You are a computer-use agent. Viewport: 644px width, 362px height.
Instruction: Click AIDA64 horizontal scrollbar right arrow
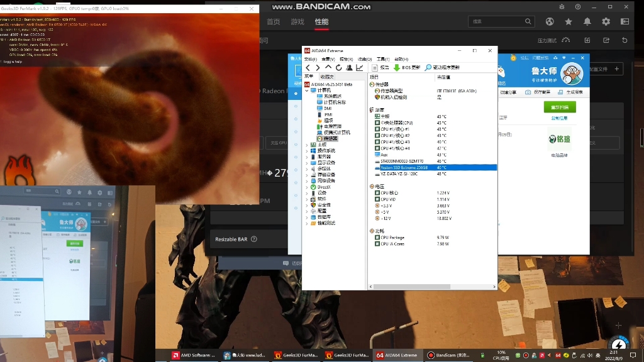(494, 287)
